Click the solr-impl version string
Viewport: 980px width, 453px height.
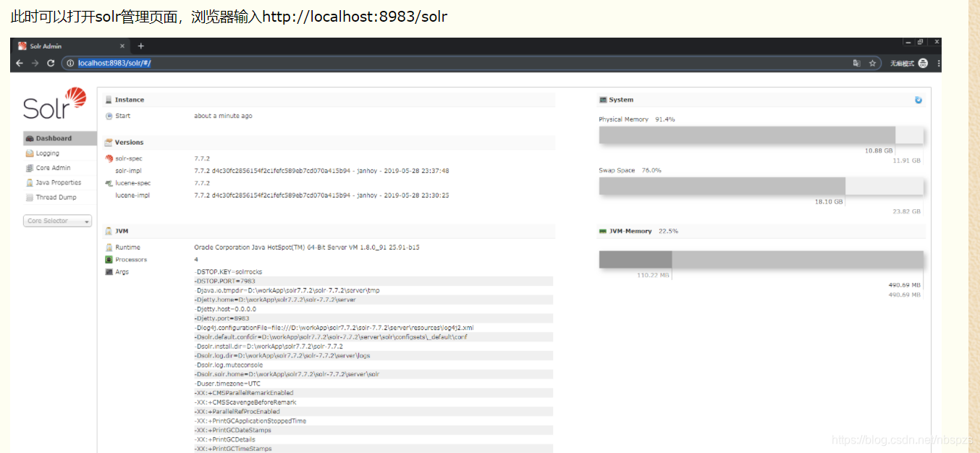(321, 171)
